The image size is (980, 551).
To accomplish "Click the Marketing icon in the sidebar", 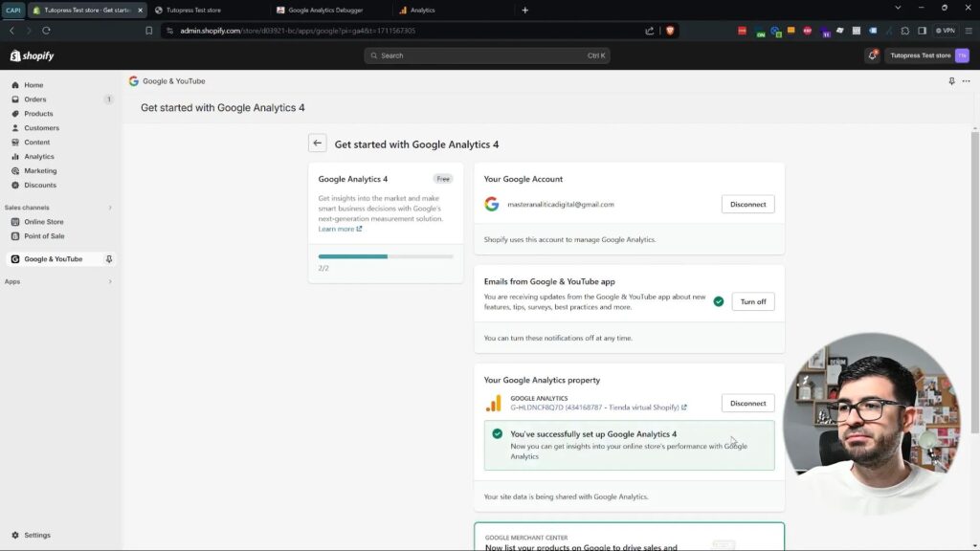I will pos(15,170).
